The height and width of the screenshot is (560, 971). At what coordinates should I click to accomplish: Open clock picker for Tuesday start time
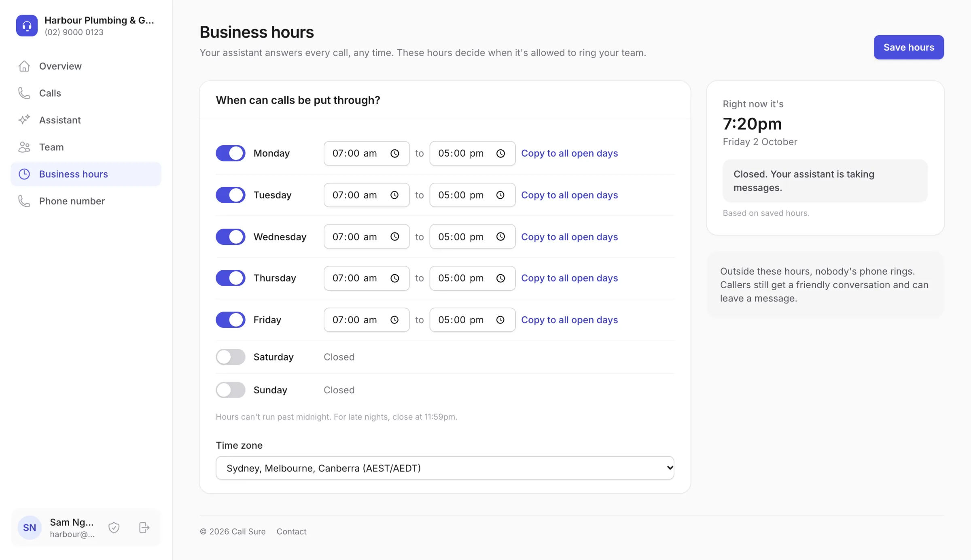click(394, 195)
